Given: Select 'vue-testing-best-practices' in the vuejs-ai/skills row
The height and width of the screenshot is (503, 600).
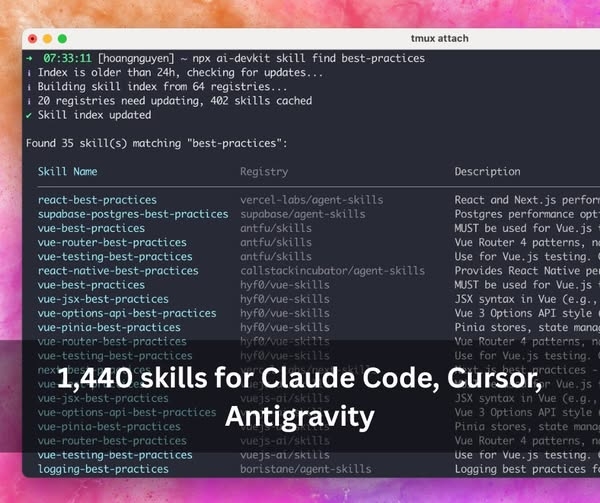Looking at the screenshot, I should click(x=115, y=455).
